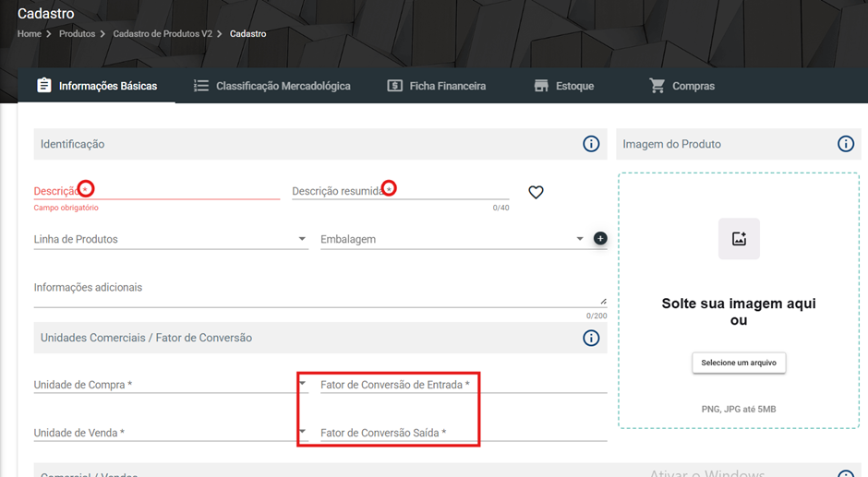Click the clipboard icon of Informações Básicas
Screen dimensions: 868x477
44,85
